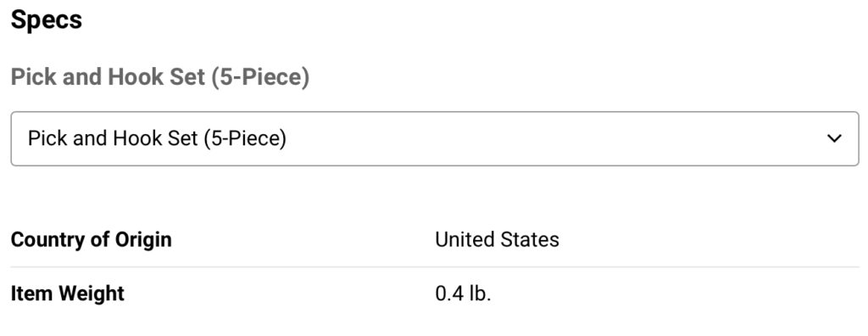Expand product variant combo box
Screen dimensions: 868x336
pos(435,138)
